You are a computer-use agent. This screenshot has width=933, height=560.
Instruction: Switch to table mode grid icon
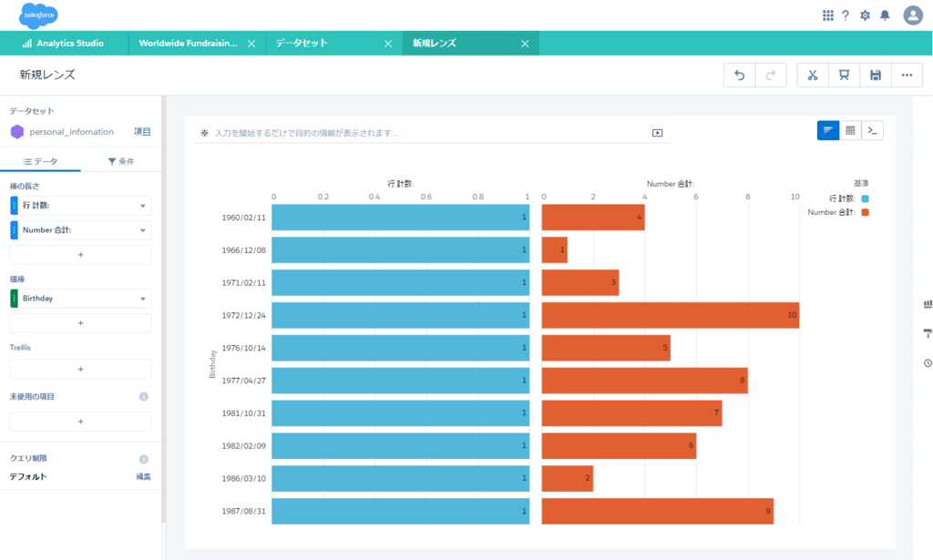850,130
